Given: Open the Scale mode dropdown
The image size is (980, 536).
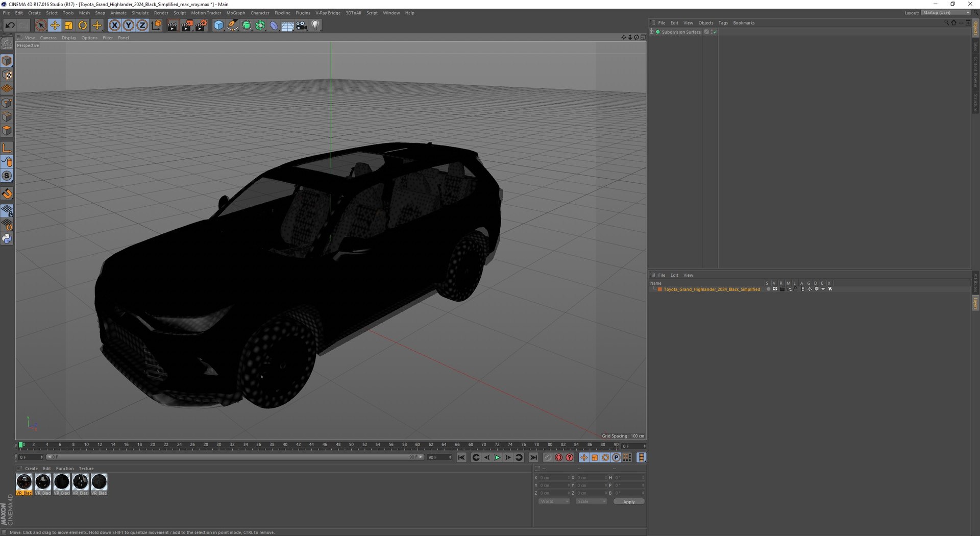Looking at the screenshot, I should pyautogui.click(x=591, y=502).
